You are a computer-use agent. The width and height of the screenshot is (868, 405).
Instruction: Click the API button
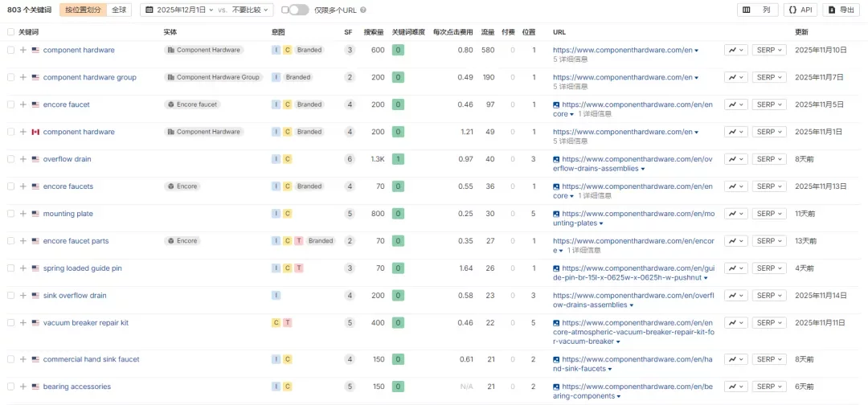tap(800, 10)
